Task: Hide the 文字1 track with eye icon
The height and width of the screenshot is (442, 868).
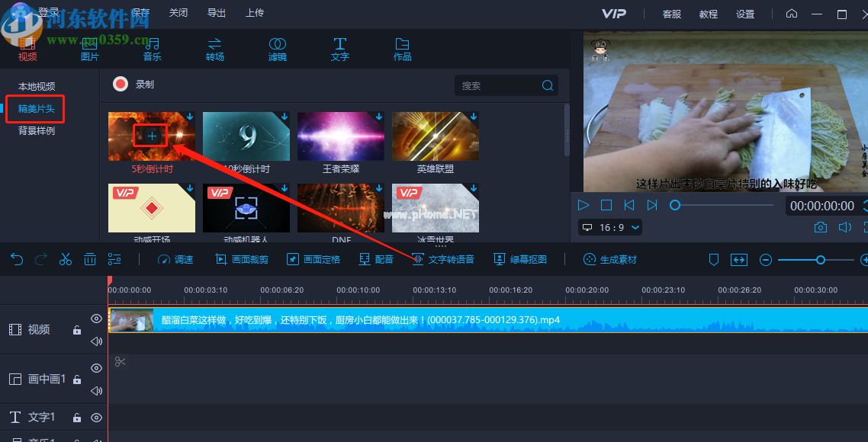Action: (x=96, y=418)
